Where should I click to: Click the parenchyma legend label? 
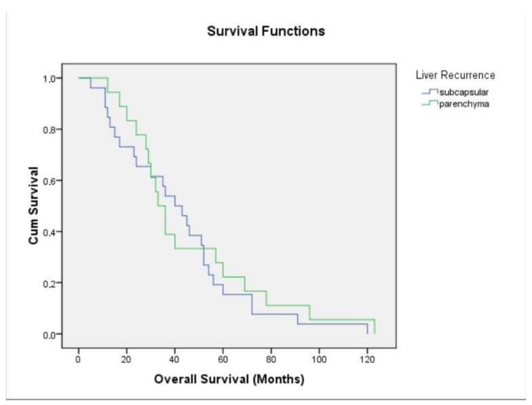tap(464, 104)
